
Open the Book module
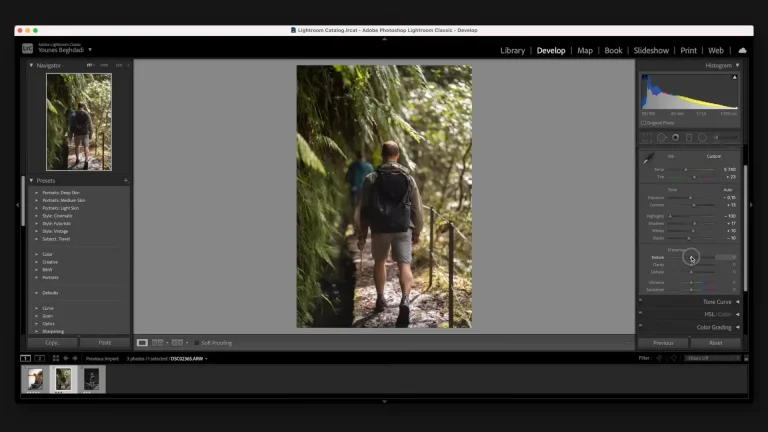(x=613, y=50)
